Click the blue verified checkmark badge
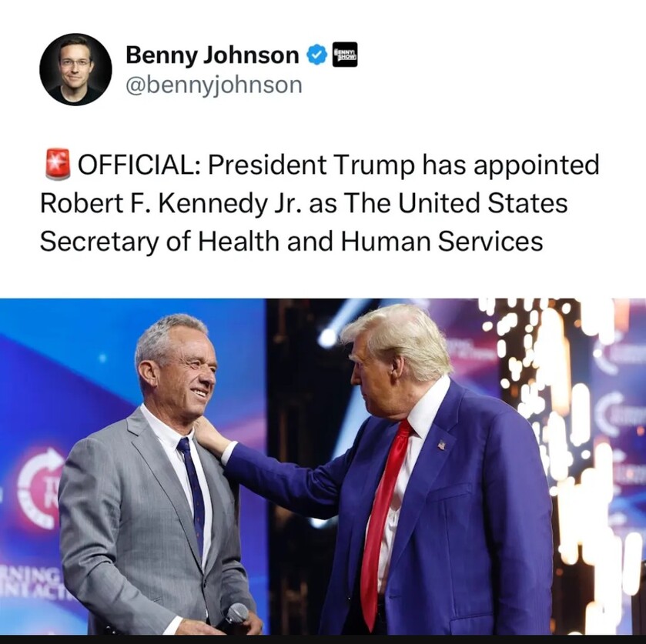Image resolution: width=646 pixels, height=644 pixels. (316, 55)
